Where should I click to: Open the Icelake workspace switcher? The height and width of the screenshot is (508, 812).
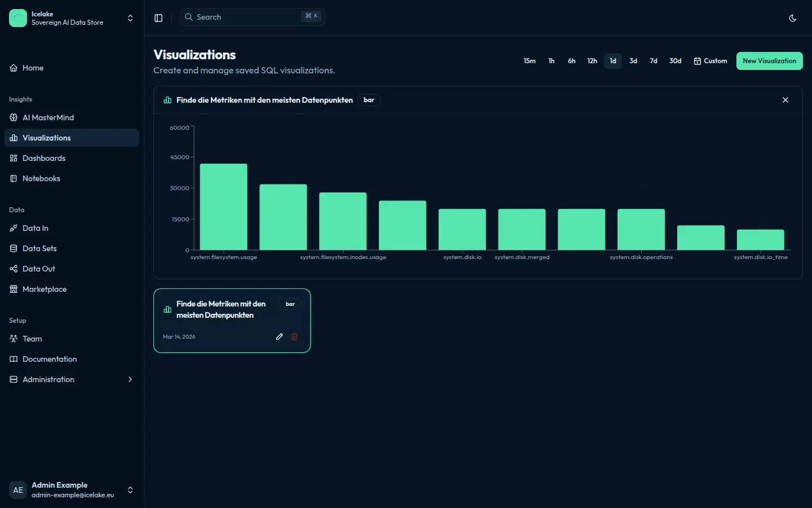point(72,18)
